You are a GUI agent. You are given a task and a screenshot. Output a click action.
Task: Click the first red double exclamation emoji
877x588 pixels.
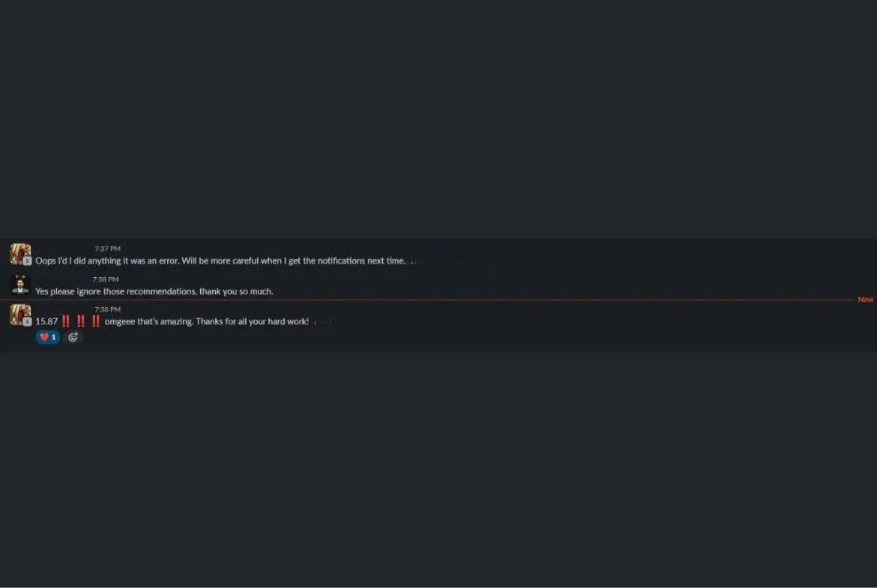point(66,321)
